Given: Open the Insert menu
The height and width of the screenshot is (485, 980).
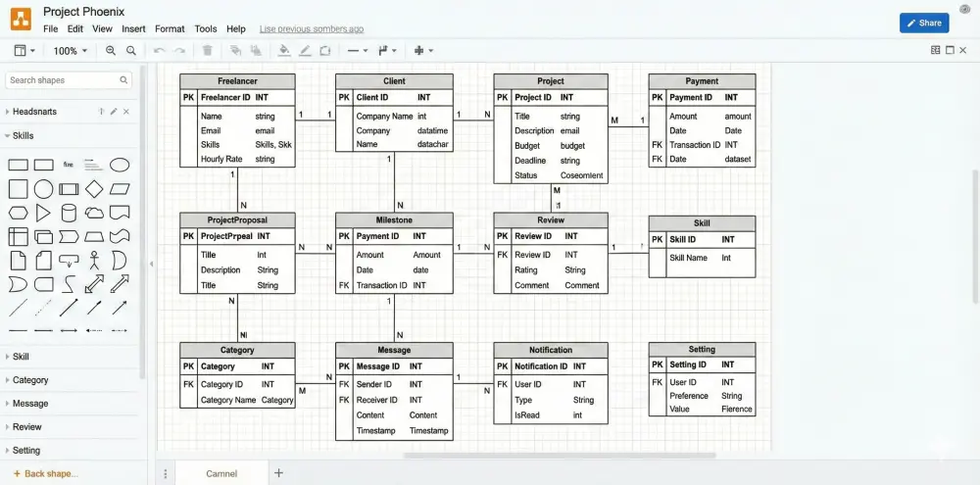Looking at the screenshot, I should (133, 28).
